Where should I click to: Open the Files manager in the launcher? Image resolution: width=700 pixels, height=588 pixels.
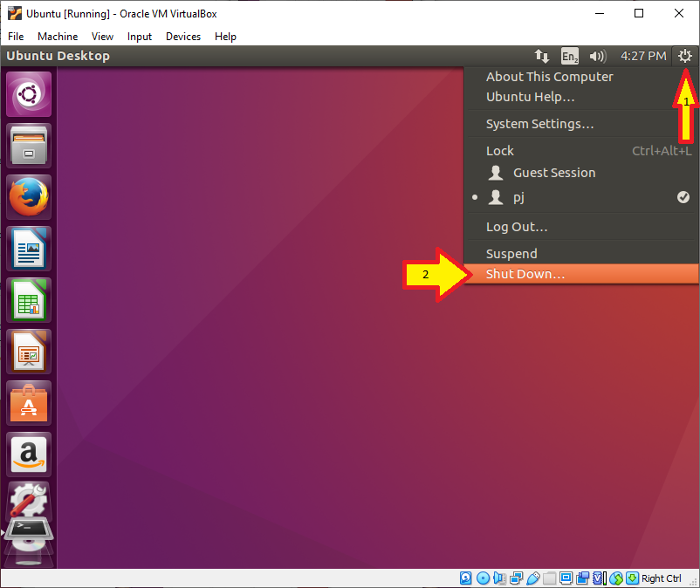click(x=29, y=146)
